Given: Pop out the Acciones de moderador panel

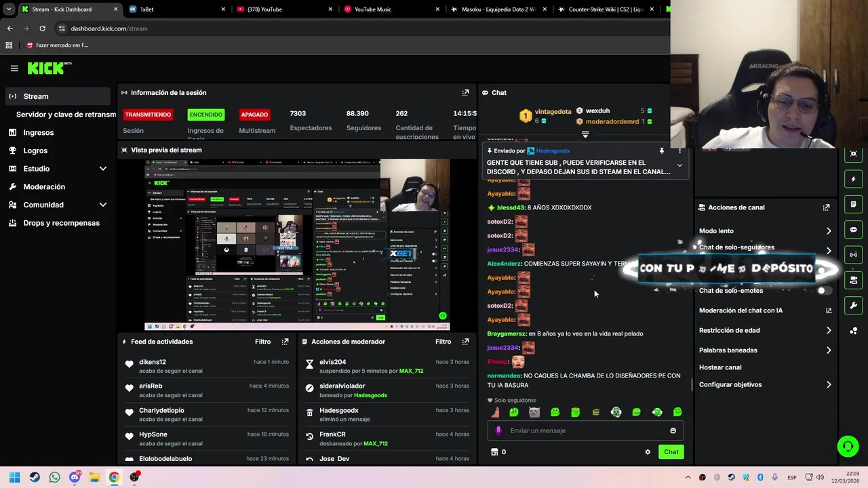Looking at the screenshot, I should point(465,342).
